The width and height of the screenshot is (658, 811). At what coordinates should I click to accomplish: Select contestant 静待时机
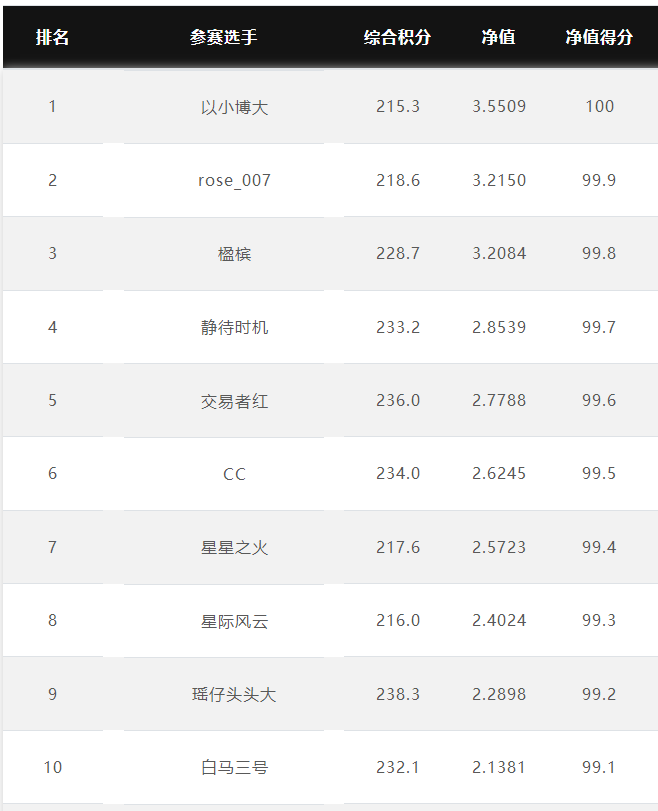pos(234,327)
